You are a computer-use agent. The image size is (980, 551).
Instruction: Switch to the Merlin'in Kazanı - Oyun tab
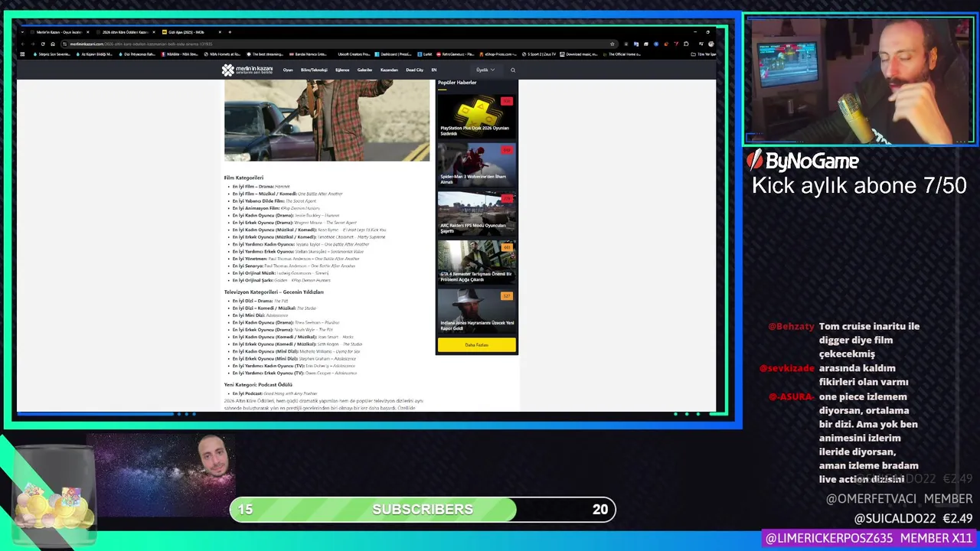tap(59, 32)
